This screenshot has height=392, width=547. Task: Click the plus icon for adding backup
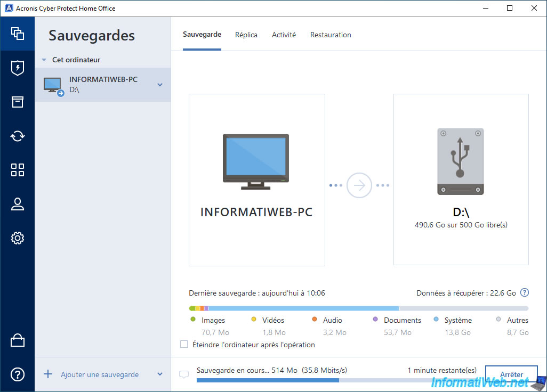point(48,374)
